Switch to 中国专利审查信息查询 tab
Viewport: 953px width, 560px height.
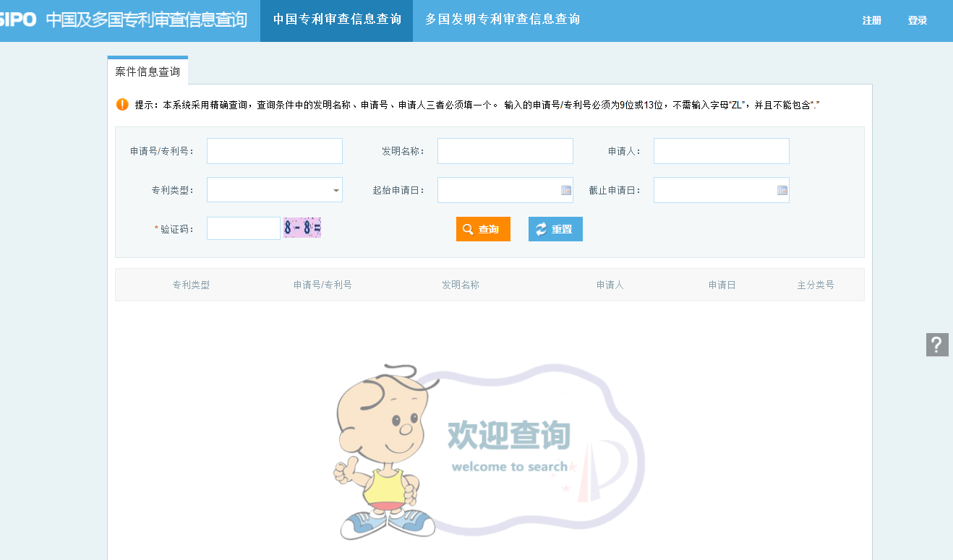click(x=336, y=20)
